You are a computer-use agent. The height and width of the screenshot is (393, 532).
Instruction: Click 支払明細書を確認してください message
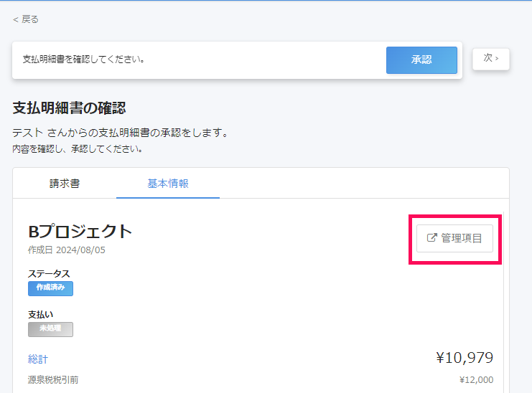(84, 60)
